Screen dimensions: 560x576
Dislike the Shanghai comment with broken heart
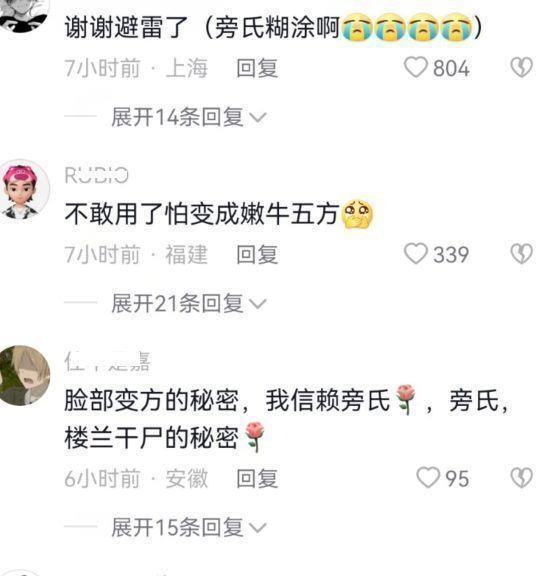point(521,67)
